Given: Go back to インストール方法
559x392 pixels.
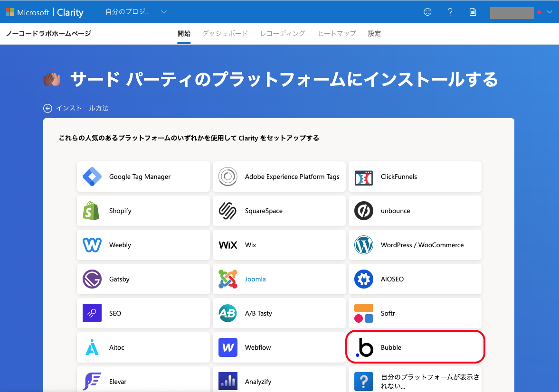Looking at the screenshot, I should pos(82,108).
